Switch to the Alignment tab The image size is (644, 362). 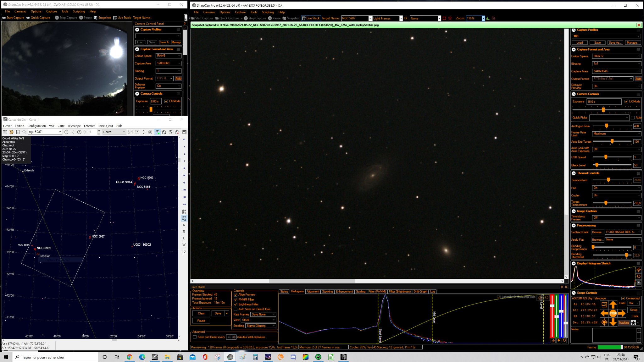[313, 292]
